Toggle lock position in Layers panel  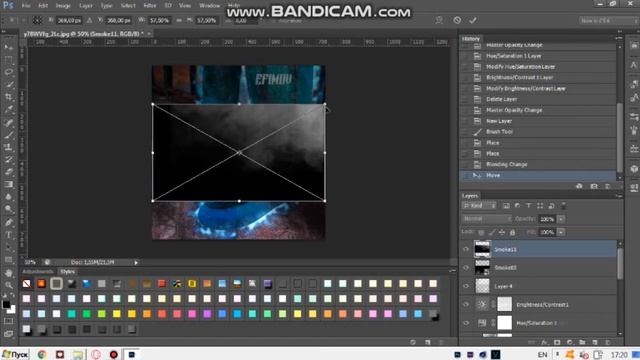pos(502,232)
